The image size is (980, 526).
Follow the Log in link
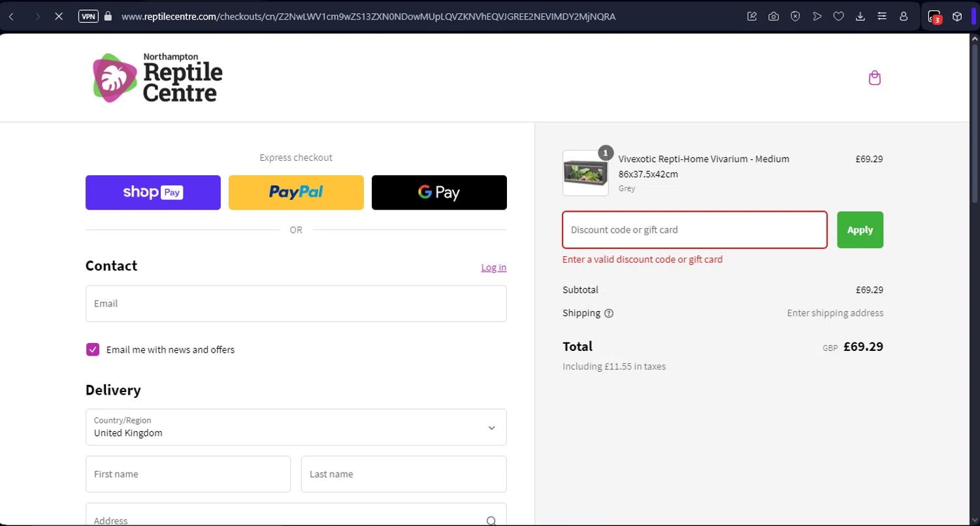coord(494,267)
